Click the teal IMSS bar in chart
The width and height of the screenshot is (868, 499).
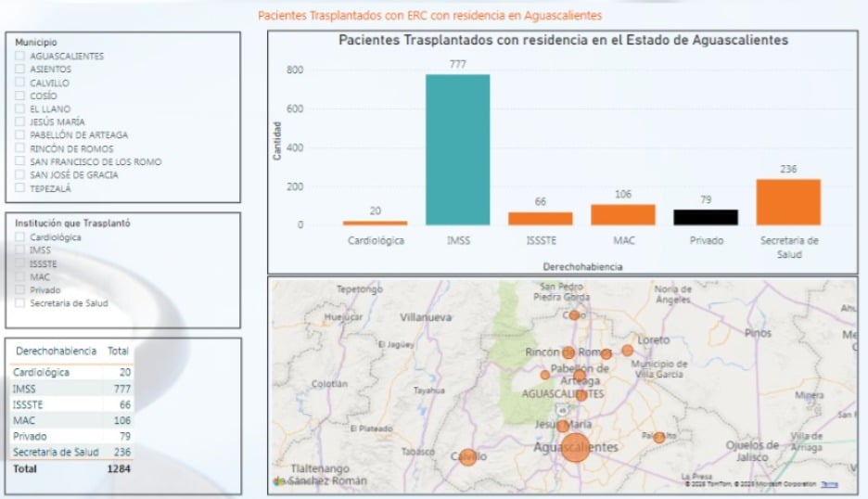pyautogui.click(x=457, y=149)
